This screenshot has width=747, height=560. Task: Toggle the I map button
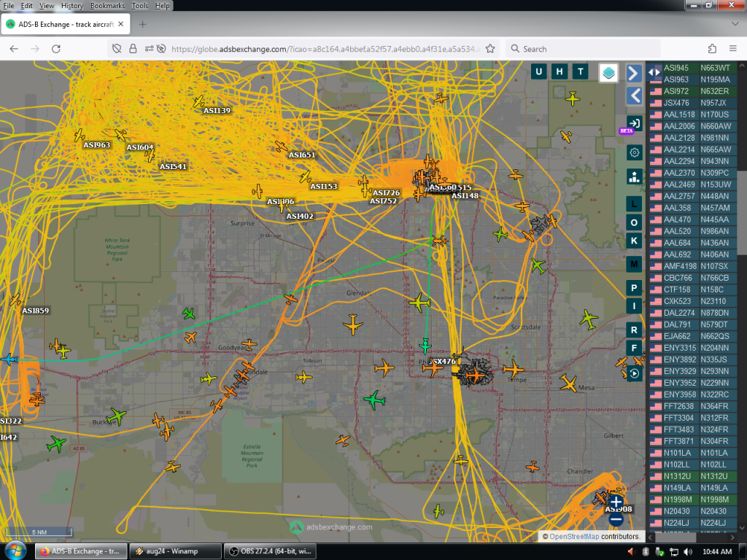pos(634,306)
